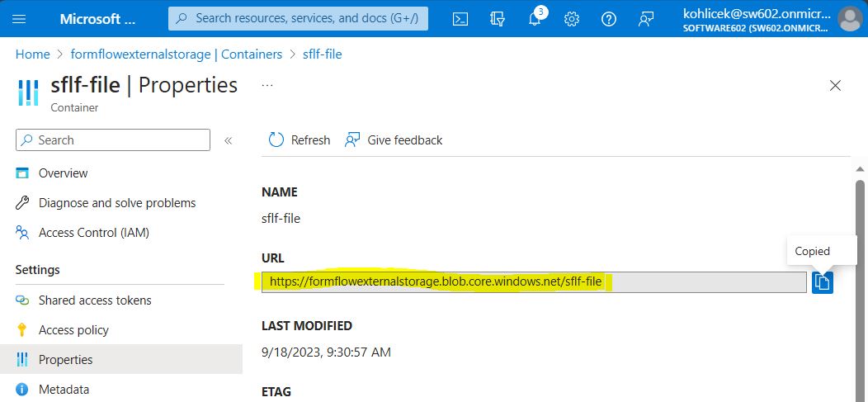Screen dimensions: 868x402
Task: Open the Directories and subscriptions filter icon
Action: pos(498,19)
